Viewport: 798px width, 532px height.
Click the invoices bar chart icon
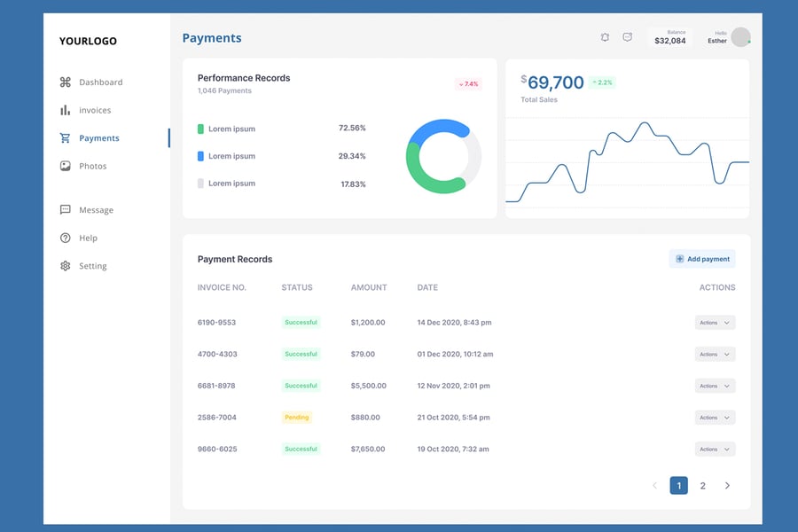coord(65,110)
